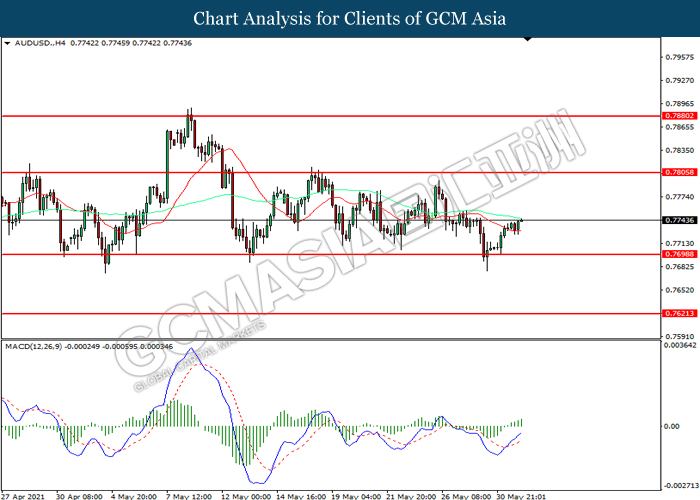Screen dimensions: 700x500
Task: Click the 0.77130 price axis value
Action: pos(680,243)
